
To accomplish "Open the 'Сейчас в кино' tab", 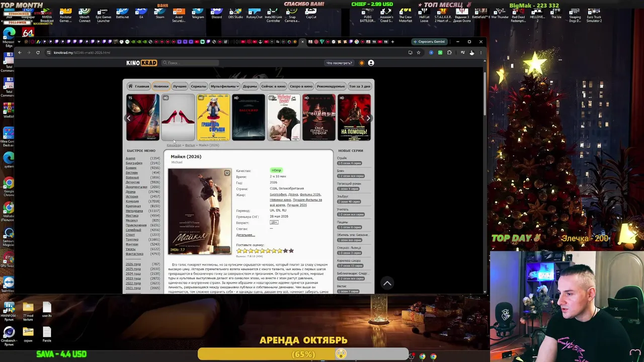I will tap(273, 86).
